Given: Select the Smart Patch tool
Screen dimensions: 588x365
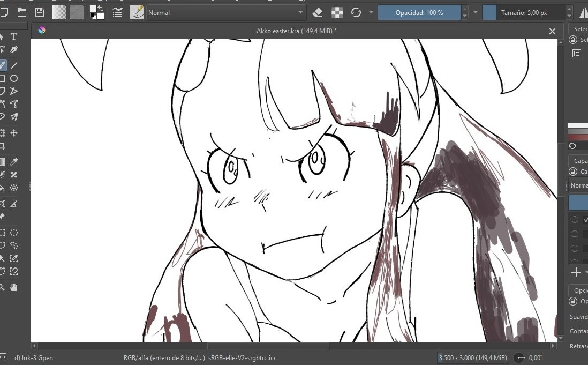Looking at the screenshot, I should pyautogui.click(x=14, y=175).
